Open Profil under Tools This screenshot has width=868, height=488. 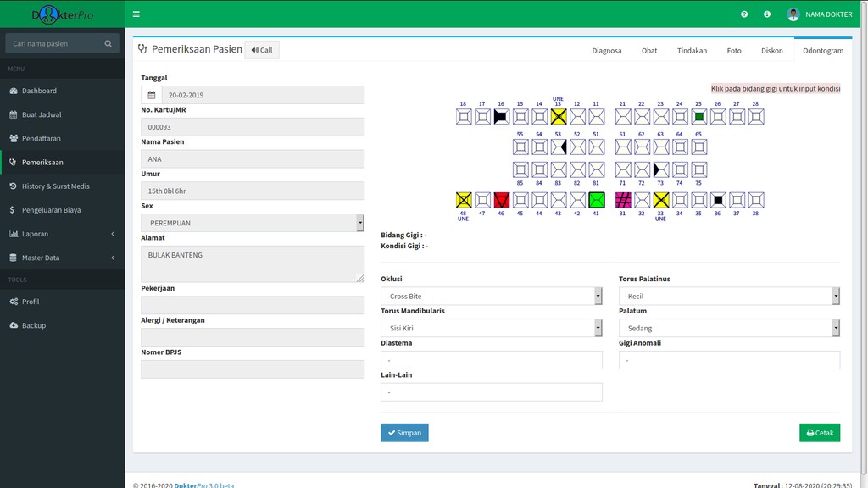(x=62, y=302)
